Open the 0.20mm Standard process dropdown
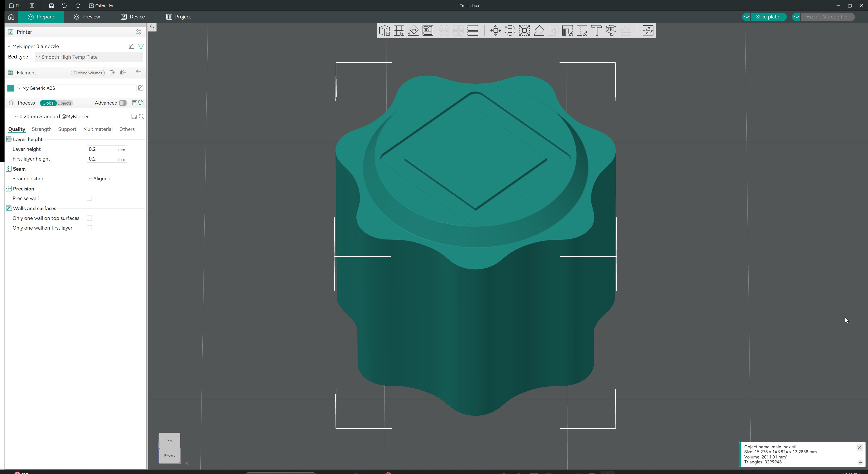The height and width of the screenshot is (474, 868). [70, 116]
